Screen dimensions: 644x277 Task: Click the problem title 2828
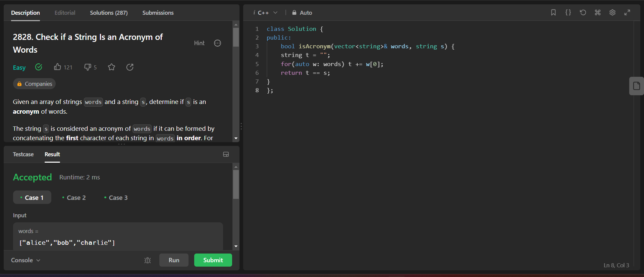point(88,43)
